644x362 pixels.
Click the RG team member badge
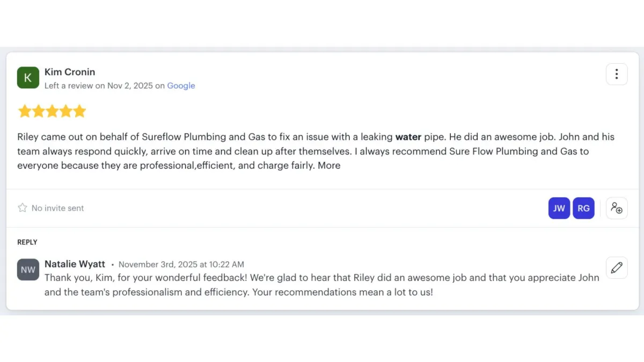583,208
